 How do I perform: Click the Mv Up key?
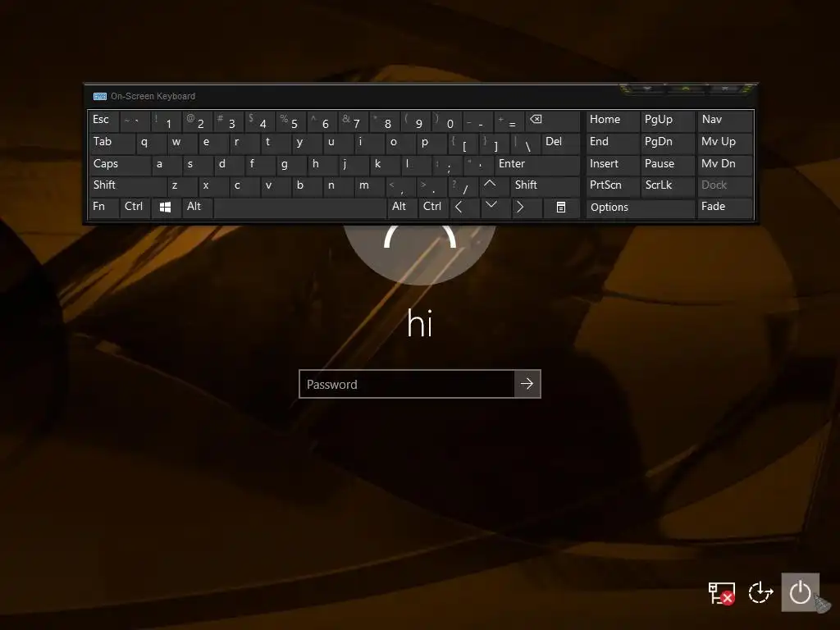(725, 143)
